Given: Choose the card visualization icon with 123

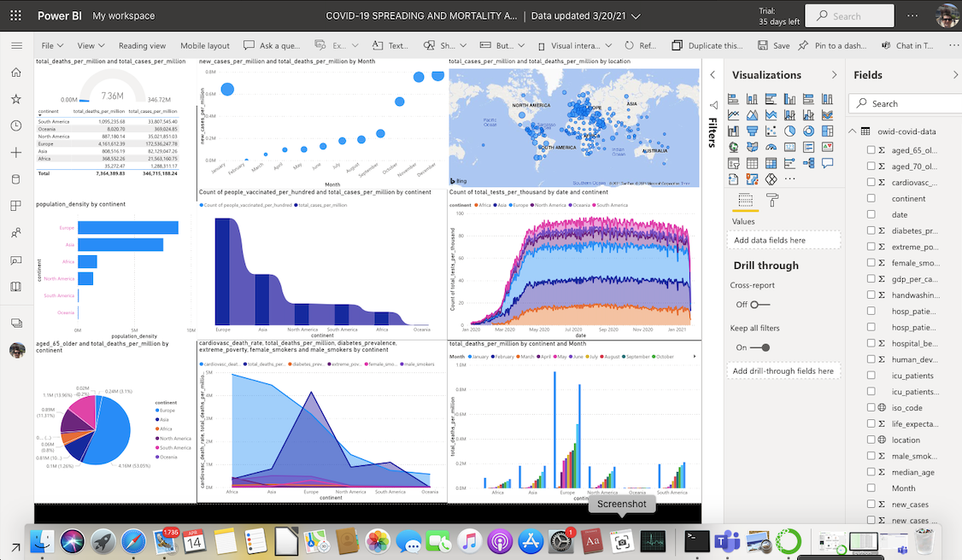Looking at the screenshot, I should point(789,147).
